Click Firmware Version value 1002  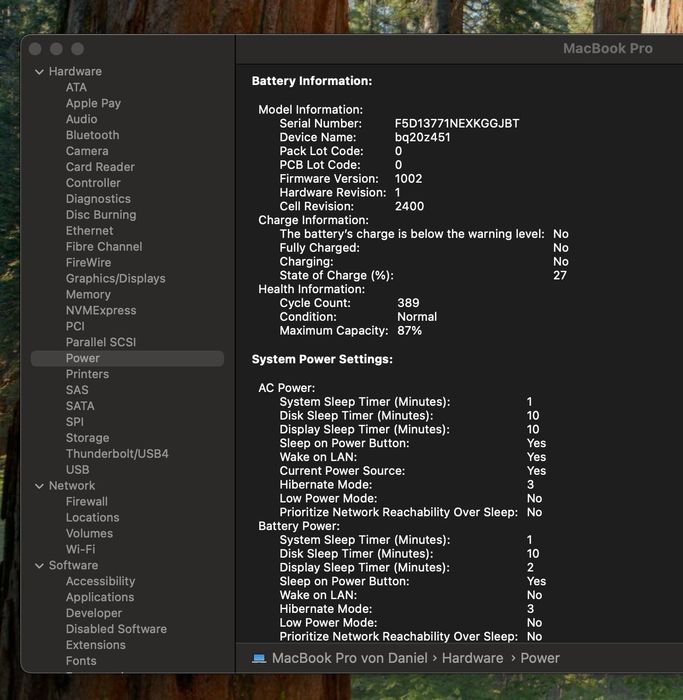pos(408,179)
